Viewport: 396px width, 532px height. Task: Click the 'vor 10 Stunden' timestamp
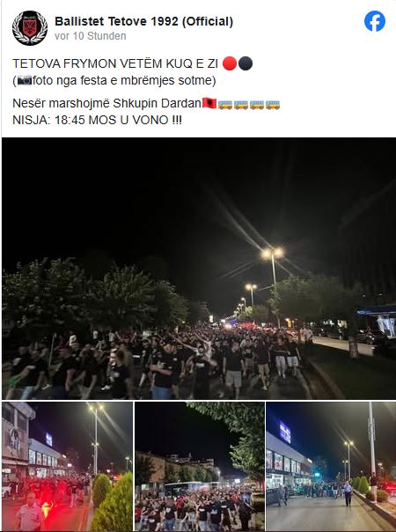click(x=90, y=36)
